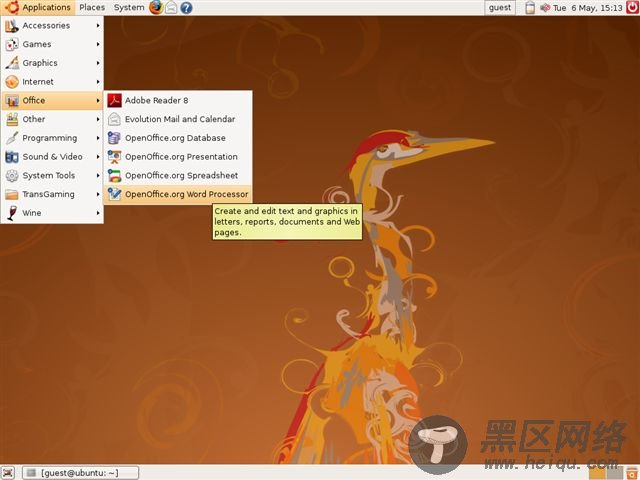640x480 pixels.
Task: Click the Adobe Reader 8 icon
Action: (114, 100)
